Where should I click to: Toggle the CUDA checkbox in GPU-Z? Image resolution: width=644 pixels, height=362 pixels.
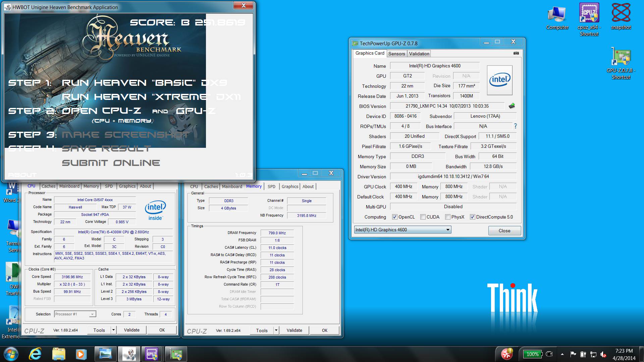pyautogui.click(x=423, y=217)
